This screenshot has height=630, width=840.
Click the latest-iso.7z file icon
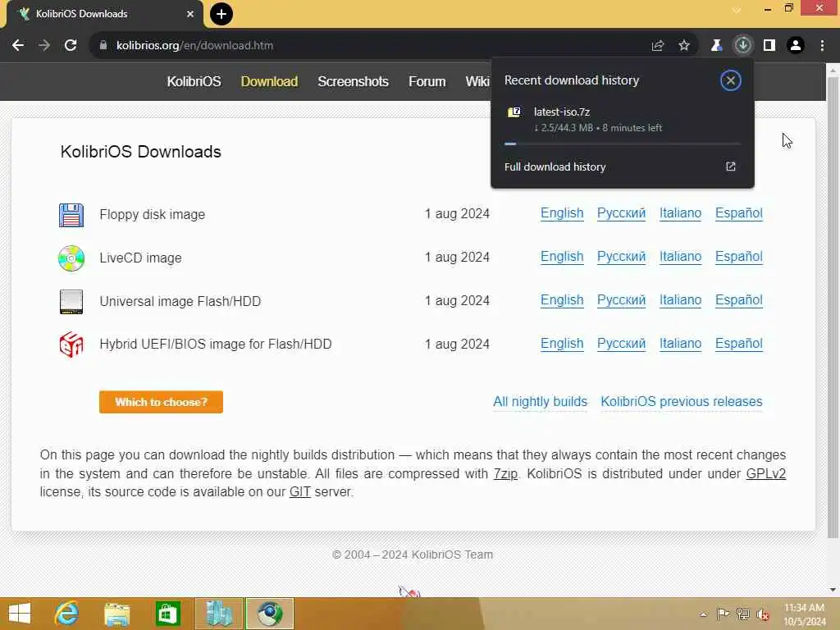click(514, 112)
